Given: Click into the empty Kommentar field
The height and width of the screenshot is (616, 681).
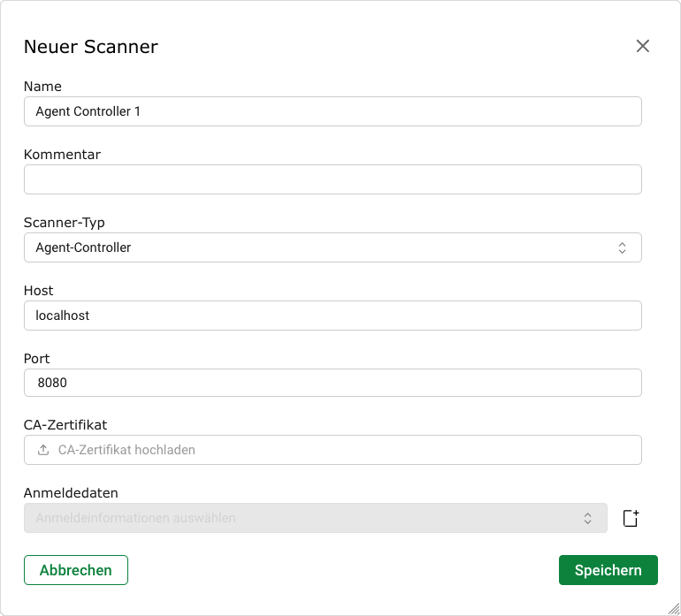Looking at the screenshot, I should [332, 180].
